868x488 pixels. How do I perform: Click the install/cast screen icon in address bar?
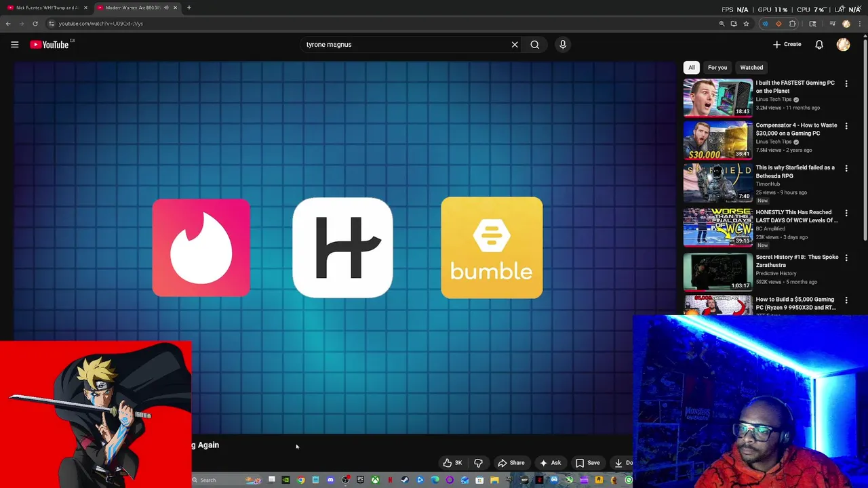pyautogui.click(x=734, y=24)
